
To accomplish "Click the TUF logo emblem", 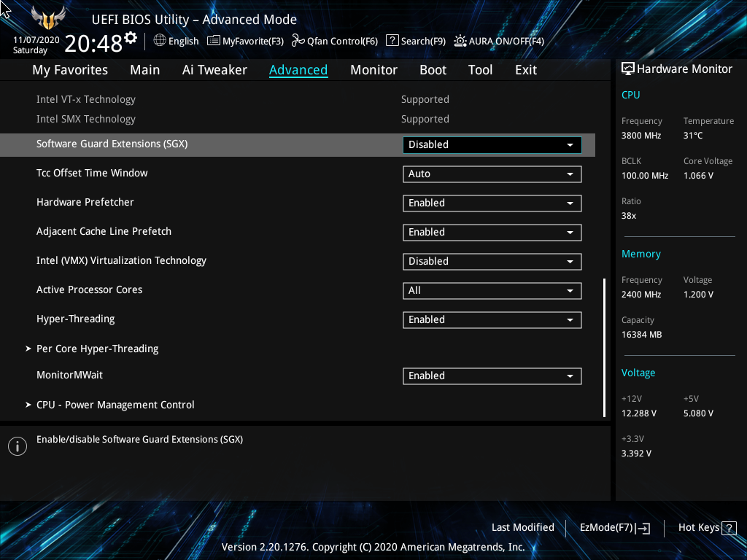I will 48,18.
